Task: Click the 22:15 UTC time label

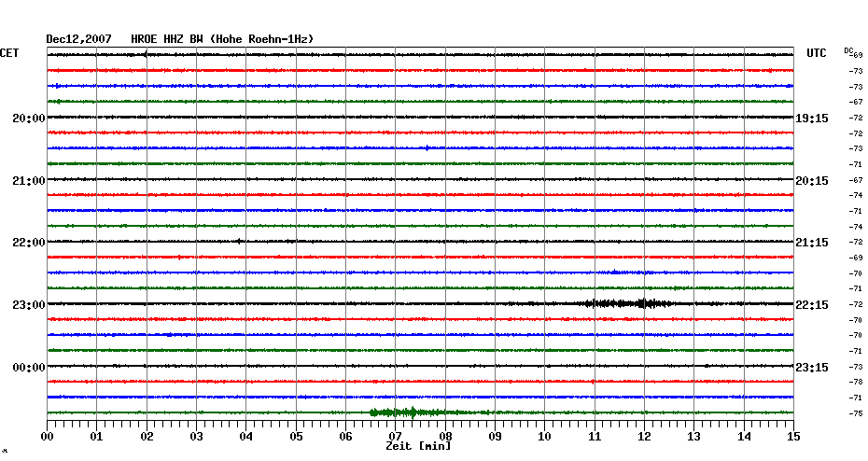Action: (x=812, y=305)
